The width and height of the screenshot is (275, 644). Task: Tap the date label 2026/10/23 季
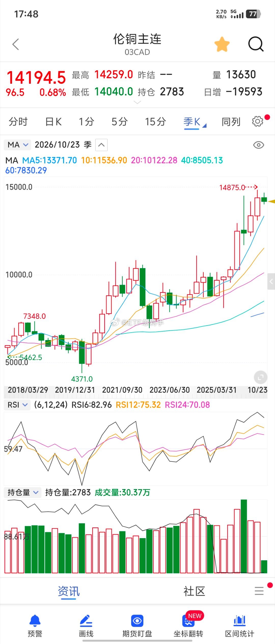tap(63, 145)
